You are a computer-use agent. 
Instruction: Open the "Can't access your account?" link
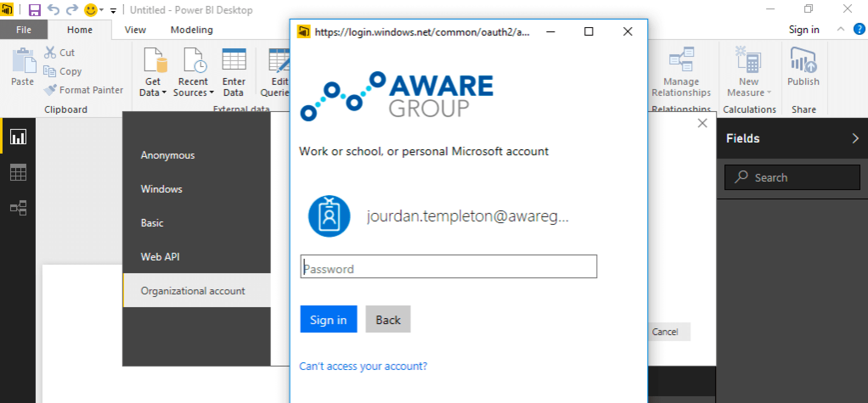point(363,366)
